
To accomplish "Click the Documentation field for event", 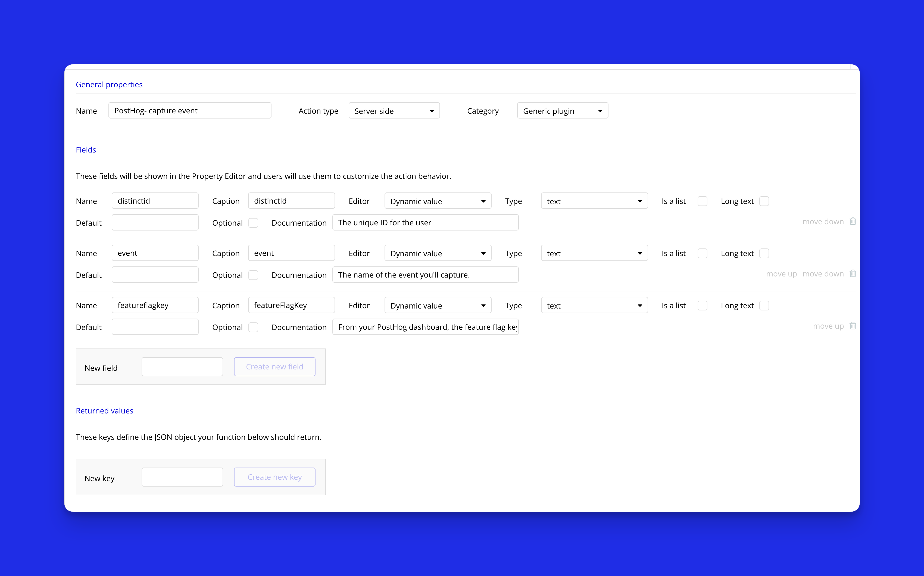I will (x=425, y=275).
